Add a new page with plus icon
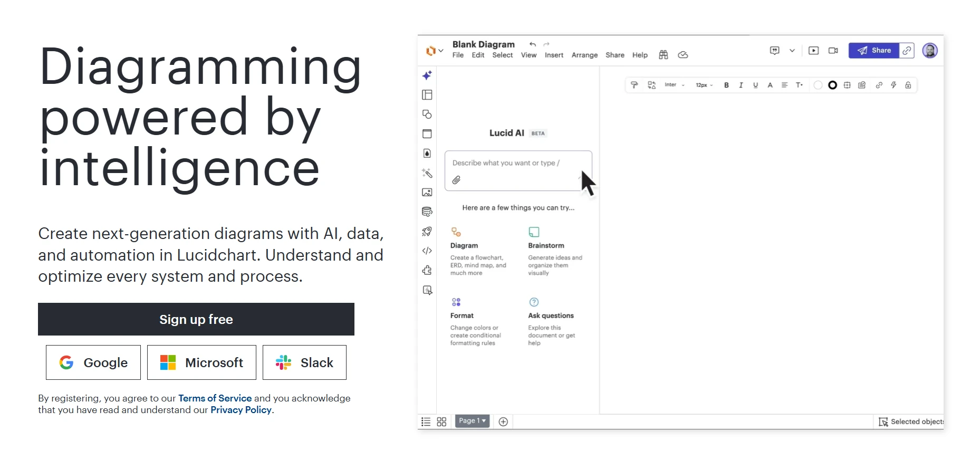The width and height of the screenshot is (980, 469). pos(503,422)
